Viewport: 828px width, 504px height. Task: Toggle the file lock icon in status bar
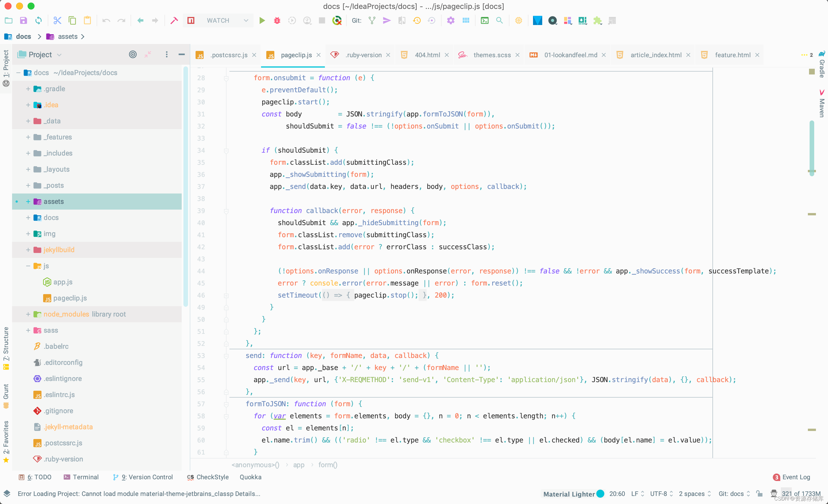(760, 494)
